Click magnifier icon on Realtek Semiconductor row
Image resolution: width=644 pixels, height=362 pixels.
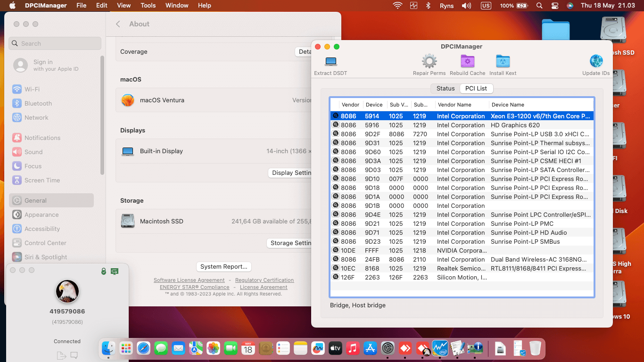tap(336, 268)
